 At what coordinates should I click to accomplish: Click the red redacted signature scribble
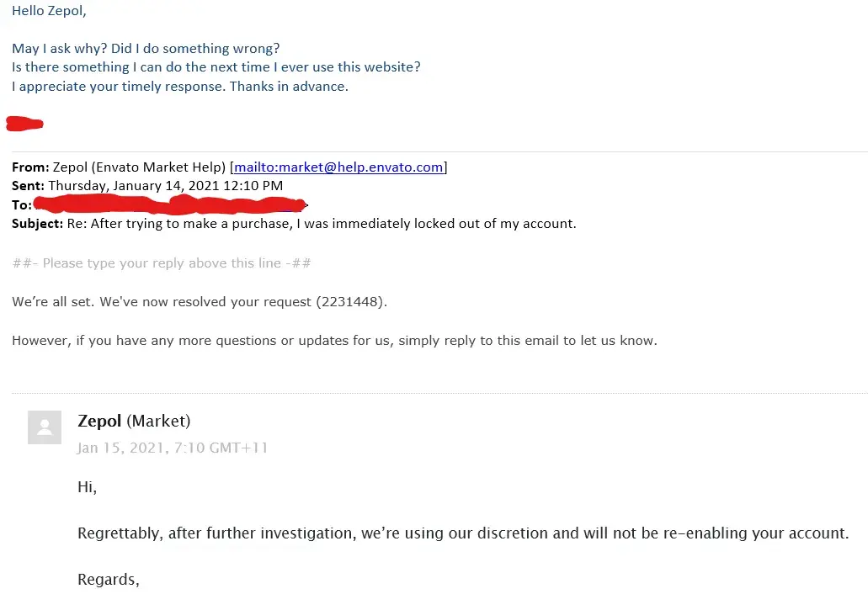coord(25,125)
